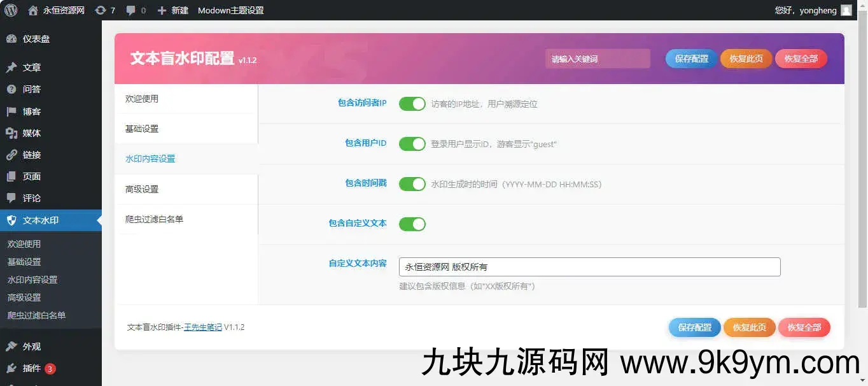This screenshot has width=868, height=386.
Task: Open the updates icon showing 7
Action: tap(101, 10)
